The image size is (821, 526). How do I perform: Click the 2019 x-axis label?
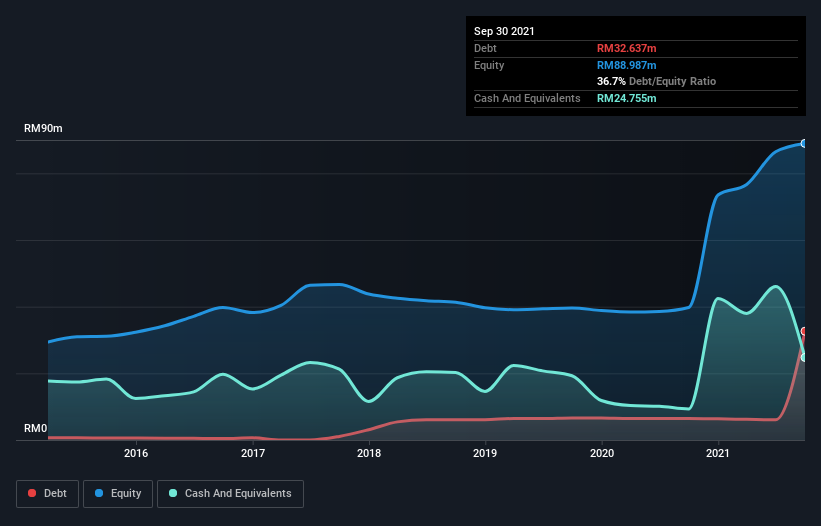(x=485, y=453)
